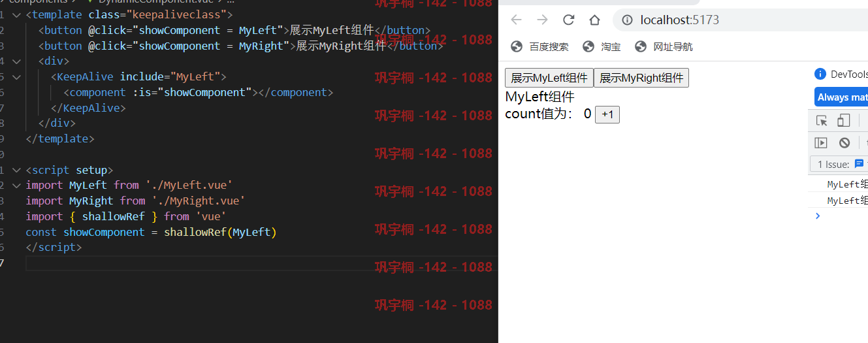Collapse the KeepAlive fold on line 5
The height and width of the screenshot is (343, 868).
[16, 76]
